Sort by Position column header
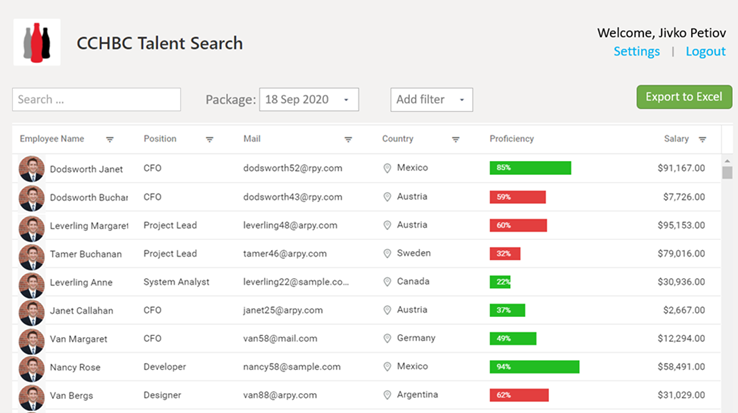738x413 pixels. click(x=160, y=139)
